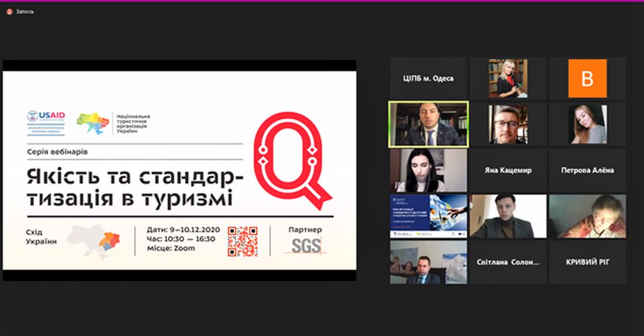The image size is (644, 336).
Task: Click the 'КРИВИЙ РІГ' participant tile
Action: pyautogui.click(x=587, y=262)
